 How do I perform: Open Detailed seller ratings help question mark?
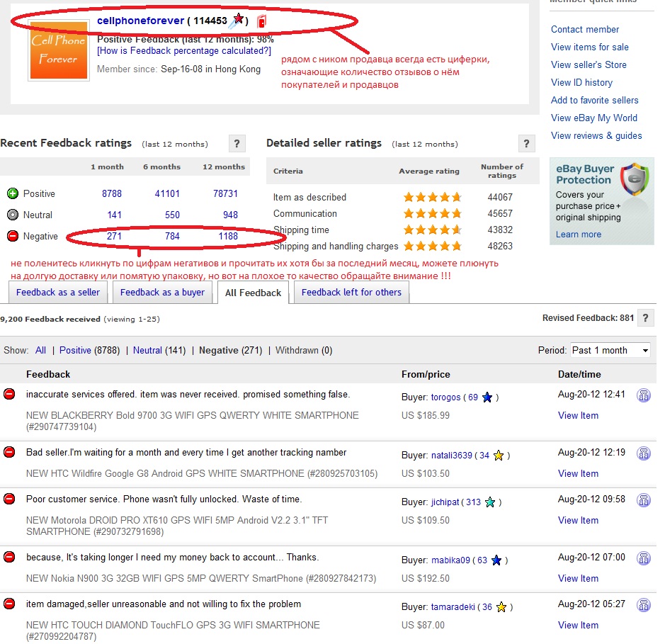coord(526,144)
